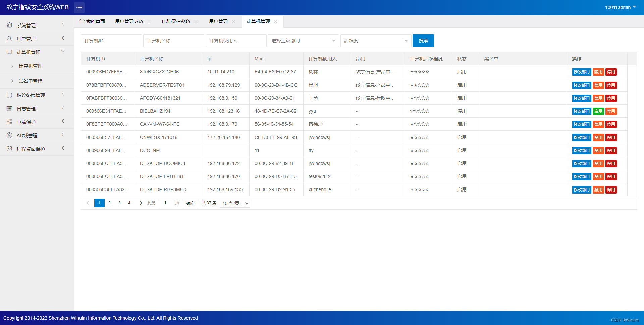
Task: Click 禁用 for DESKTOP-LRH1T8T row
Action: click(598, 177)
